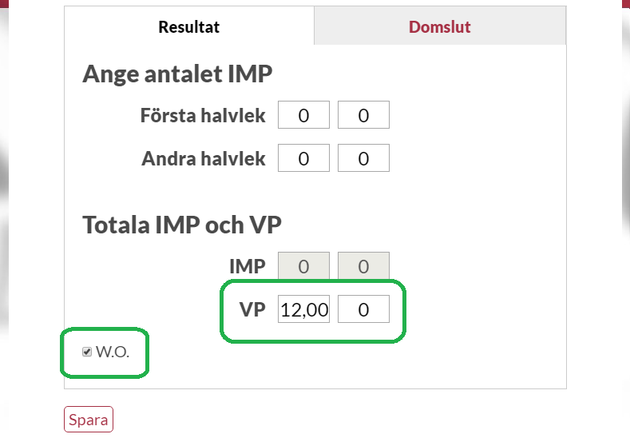Focus VP field showing 12,00
630x446 pixels.
[x=303, y=310]
